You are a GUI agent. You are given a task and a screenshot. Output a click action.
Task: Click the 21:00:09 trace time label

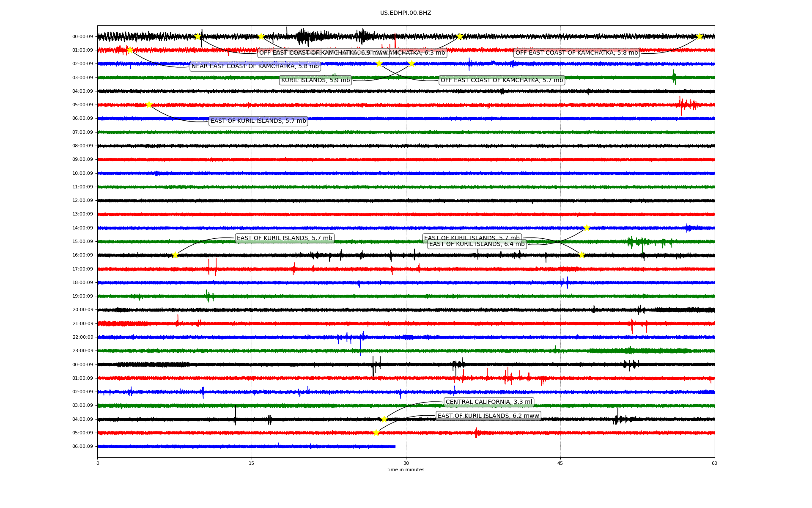82,324
